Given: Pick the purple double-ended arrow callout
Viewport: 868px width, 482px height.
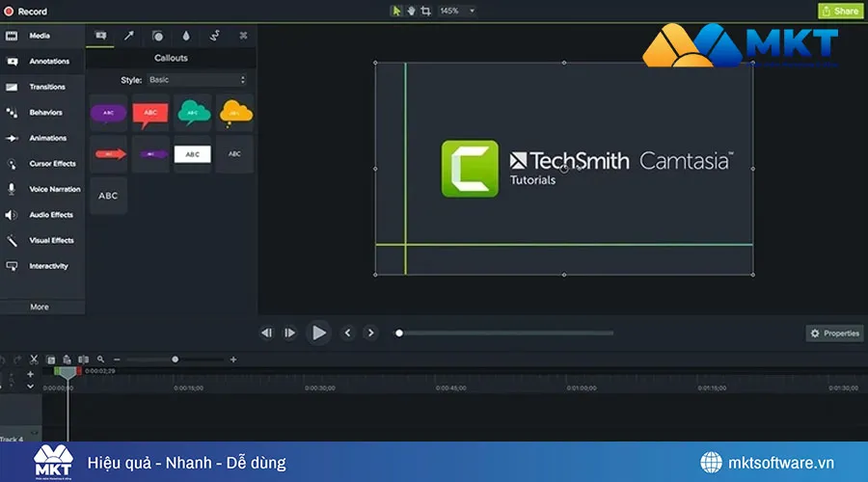Looking at the screenshot, I should coord(150,154).
